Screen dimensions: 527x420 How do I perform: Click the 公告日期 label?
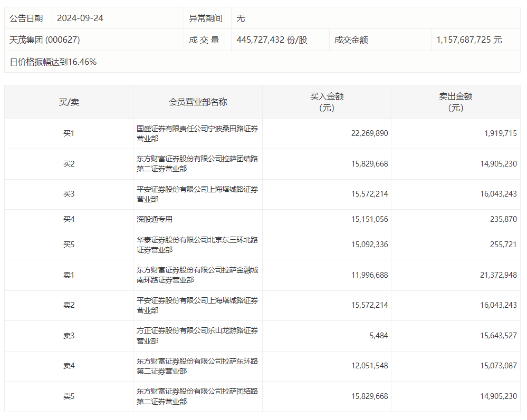(x=26, y=18)
